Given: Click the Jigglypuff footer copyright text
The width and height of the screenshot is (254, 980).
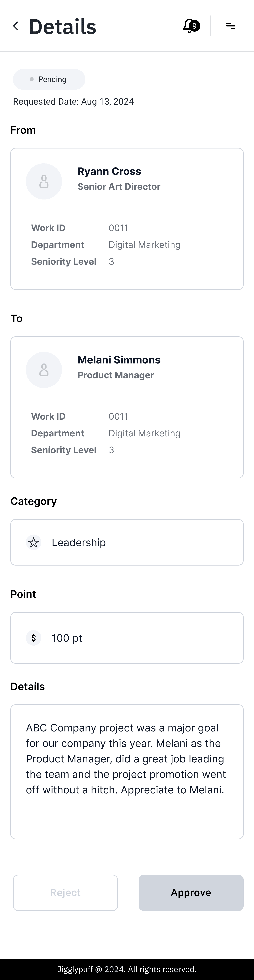Looking at the screenshot, I should pyautogui.click(x=127, y=969).
